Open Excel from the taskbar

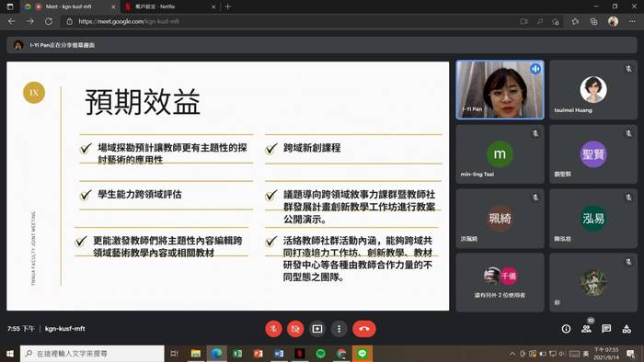point(237,354)
